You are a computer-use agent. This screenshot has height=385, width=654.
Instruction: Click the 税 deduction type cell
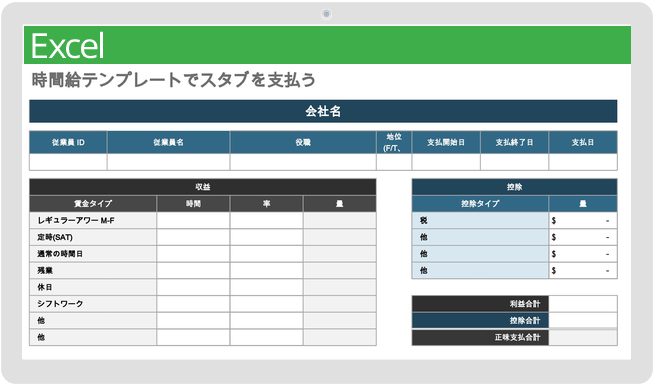[480, 220]
